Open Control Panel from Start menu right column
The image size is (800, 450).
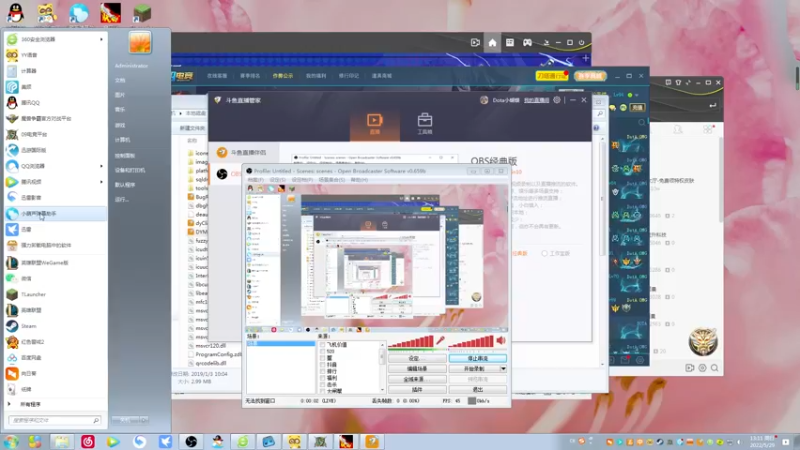[125, 155]
